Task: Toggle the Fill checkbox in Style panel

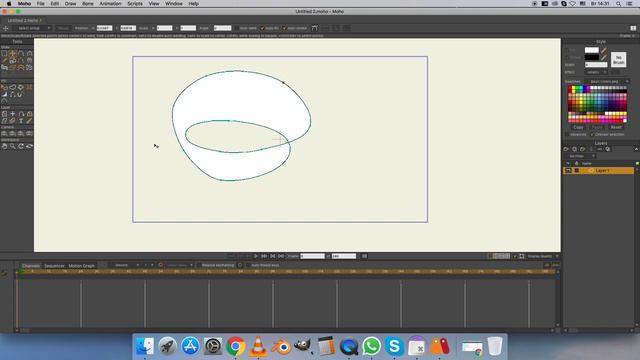Action: [567, 50]
